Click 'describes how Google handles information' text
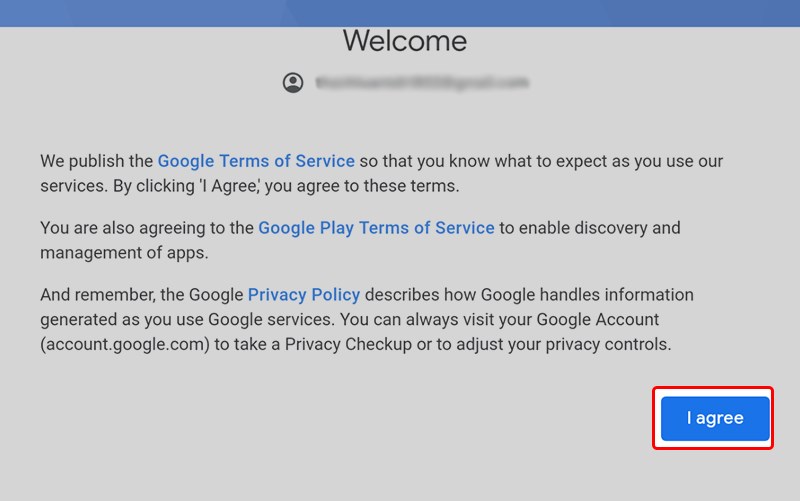The height and width of the screenshot is (501, 800). tap(529, 295)
